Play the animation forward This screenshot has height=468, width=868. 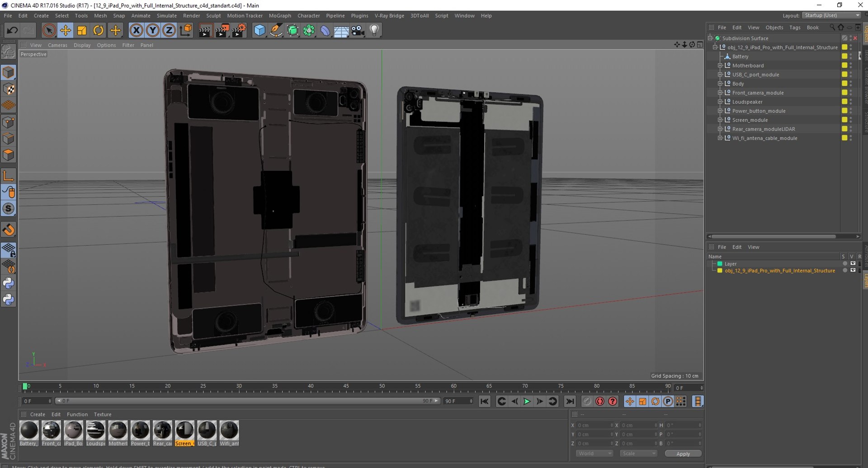[527, 401]
